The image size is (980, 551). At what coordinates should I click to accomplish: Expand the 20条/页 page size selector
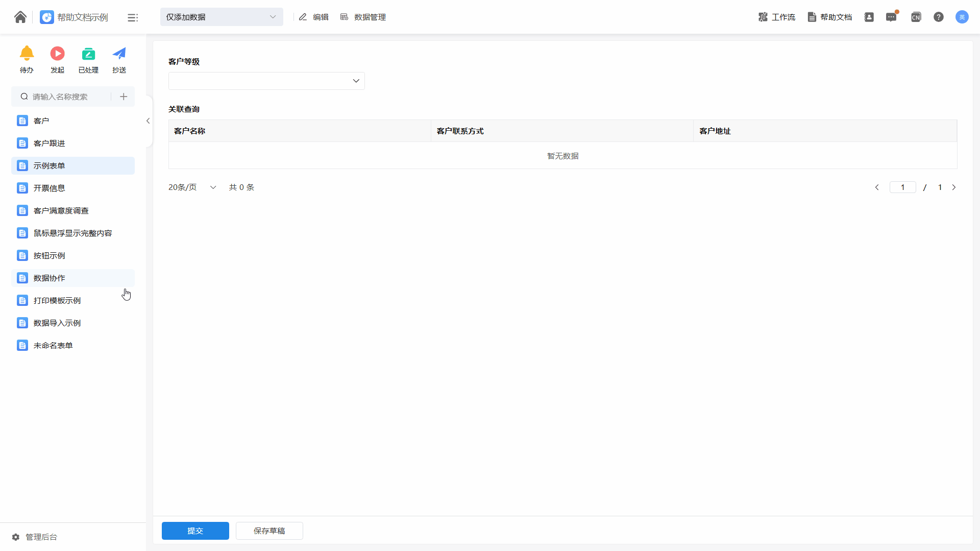click(x=192, y=187)
